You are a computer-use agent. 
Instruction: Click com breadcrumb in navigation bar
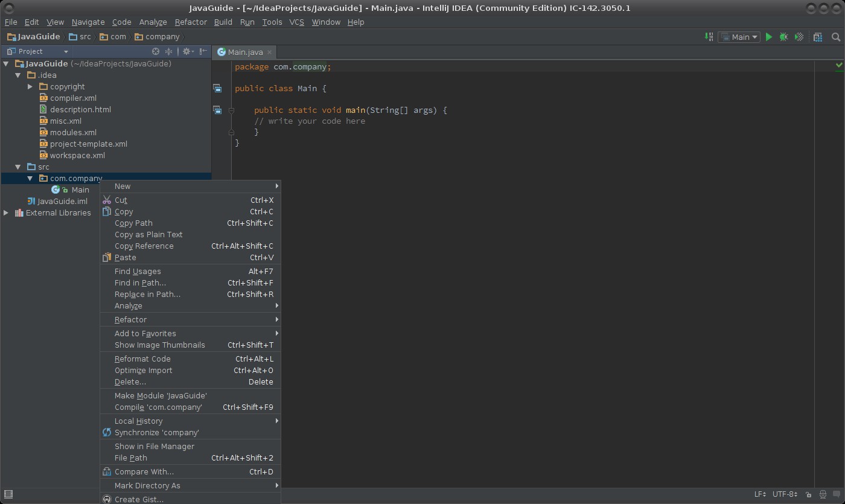coord(113,37)
